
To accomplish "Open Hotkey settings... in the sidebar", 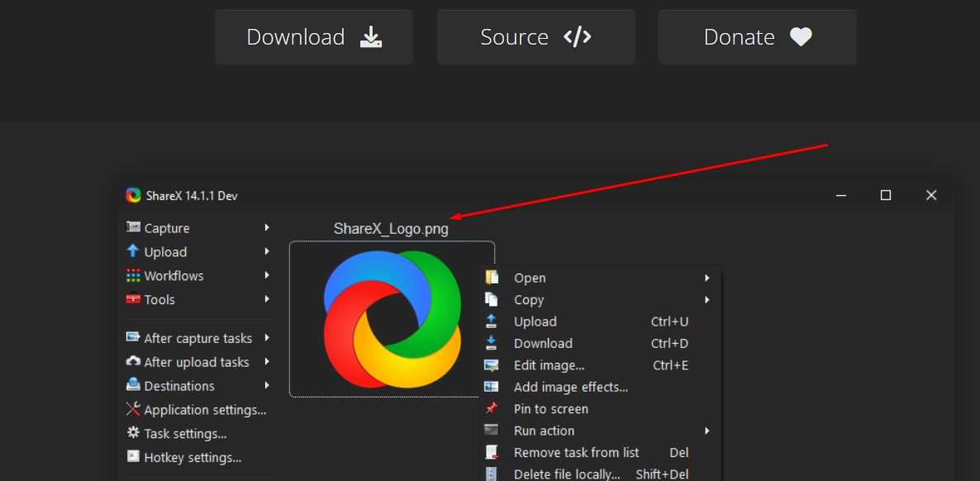I will 193,458.
